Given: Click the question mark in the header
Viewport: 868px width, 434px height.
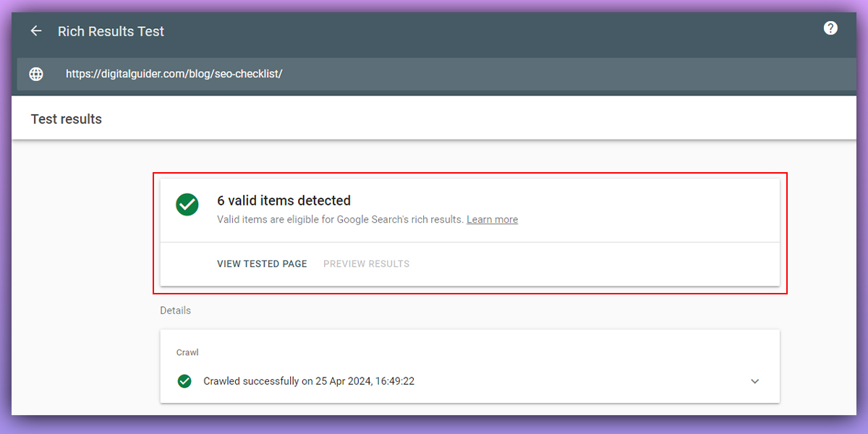Looking at the screenshot, I should coord(830,27).
